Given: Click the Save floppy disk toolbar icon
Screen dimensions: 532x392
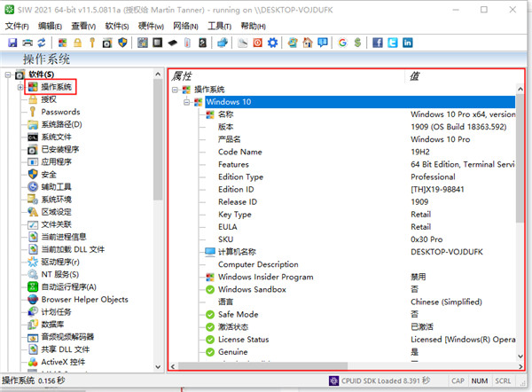Looking at the screenshot, I should [x=12, y=43].
